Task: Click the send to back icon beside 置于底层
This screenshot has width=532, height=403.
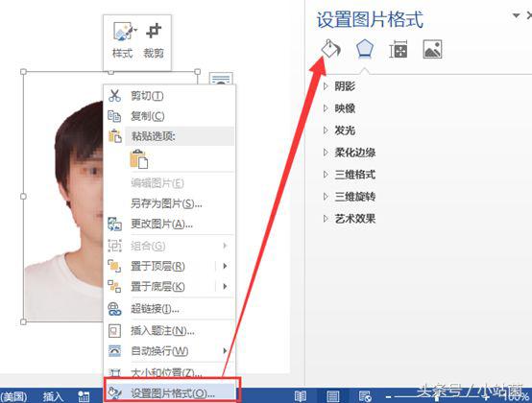Action: [114, 286]
